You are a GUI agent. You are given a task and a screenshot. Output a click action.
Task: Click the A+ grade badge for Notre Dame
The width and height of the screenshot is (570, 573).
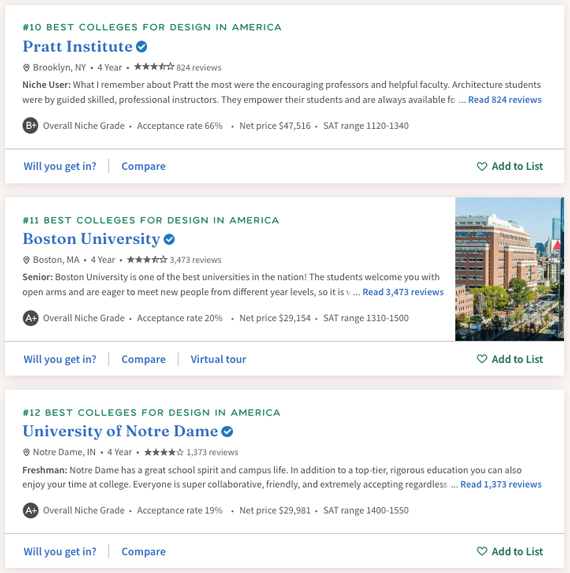tap(30, 510)
